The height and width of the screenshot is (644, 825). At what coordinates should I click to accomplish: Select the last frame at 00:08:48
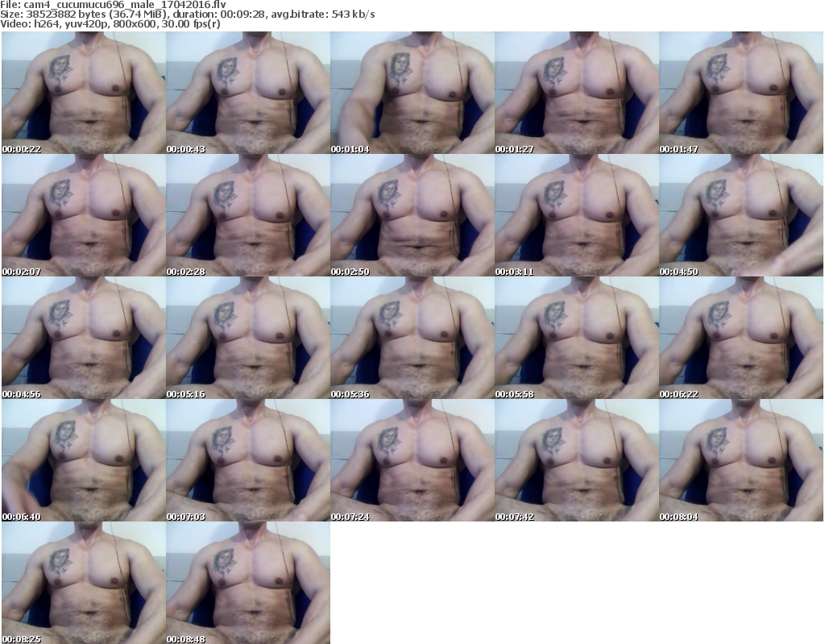248,583
